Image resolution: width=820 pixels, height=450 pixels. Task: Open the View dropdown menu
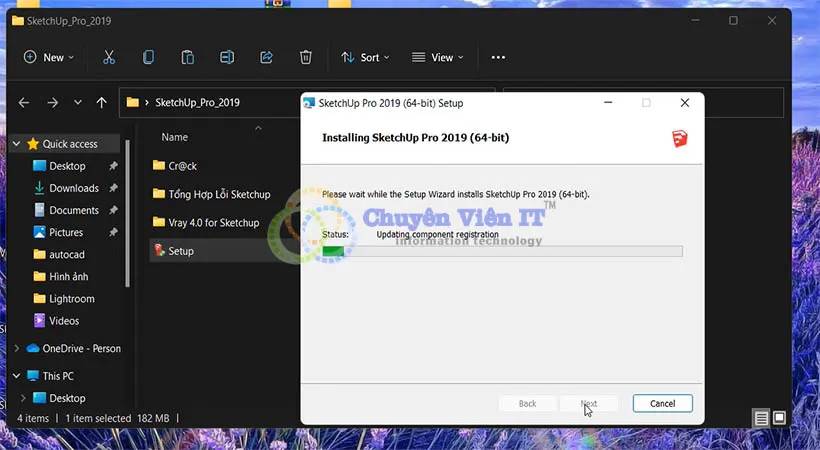tap(438, 58)
